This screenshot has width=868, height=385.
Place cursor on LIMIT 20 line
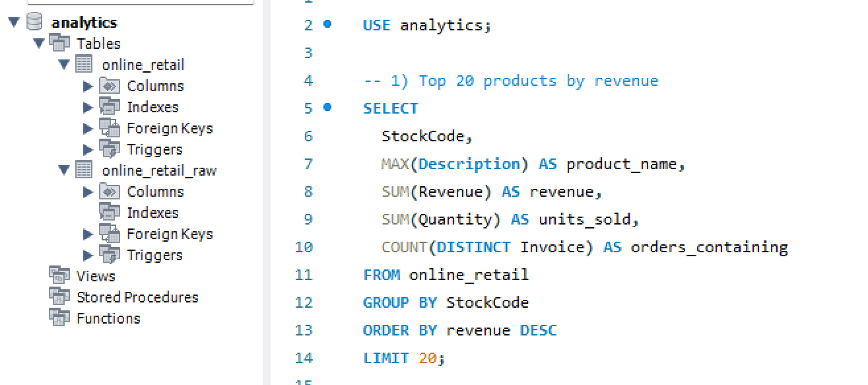point(404,358)
